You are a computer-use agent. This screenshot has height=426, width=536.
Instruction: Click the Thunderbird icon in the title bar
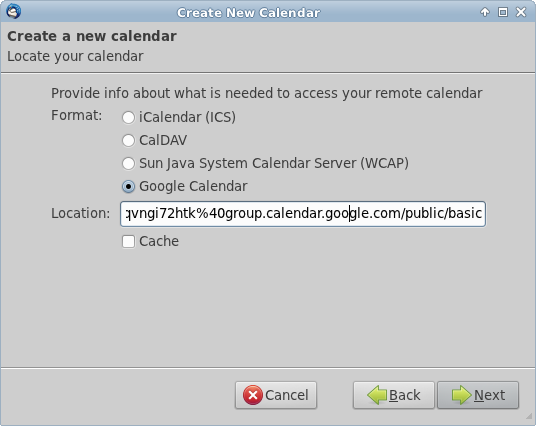pyautogui.click(x=14, y=11)
